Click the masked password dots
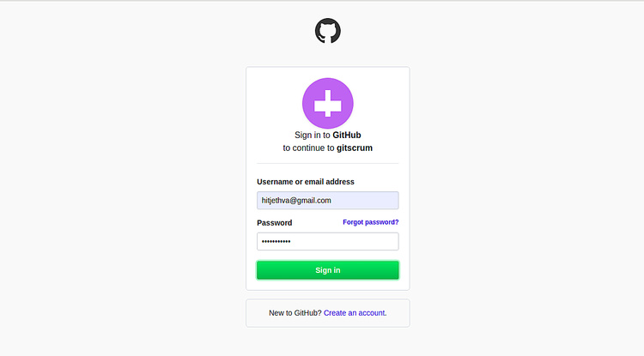 276,242
